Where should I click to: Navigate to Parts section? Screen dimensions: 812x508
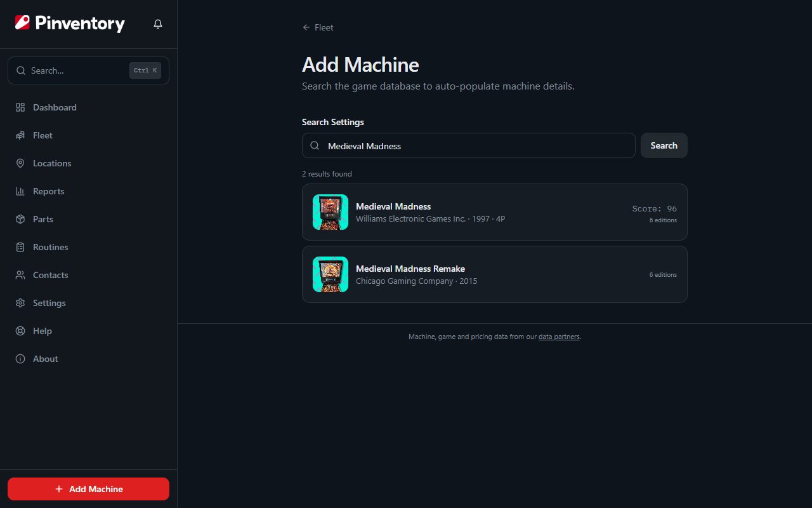point(88,219)
